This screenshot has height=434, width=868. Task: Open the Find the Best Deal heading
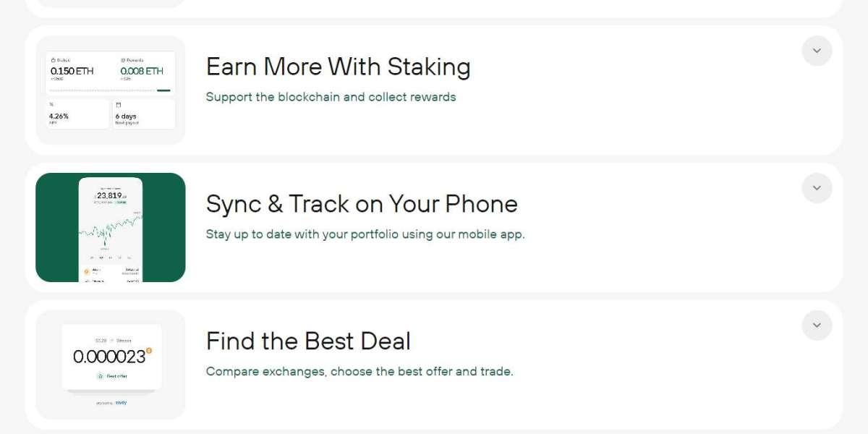(308, 341)
